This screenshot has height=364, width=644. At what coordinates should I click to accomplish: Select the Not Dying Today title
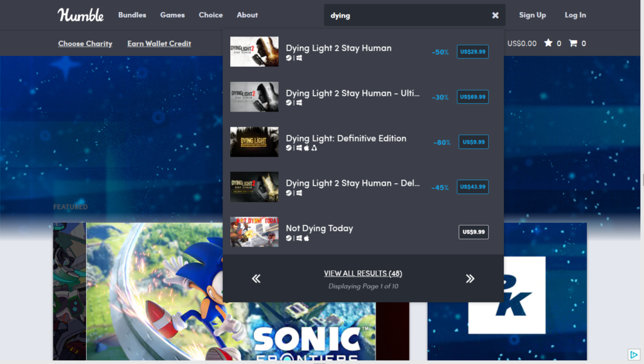(319, 228)
